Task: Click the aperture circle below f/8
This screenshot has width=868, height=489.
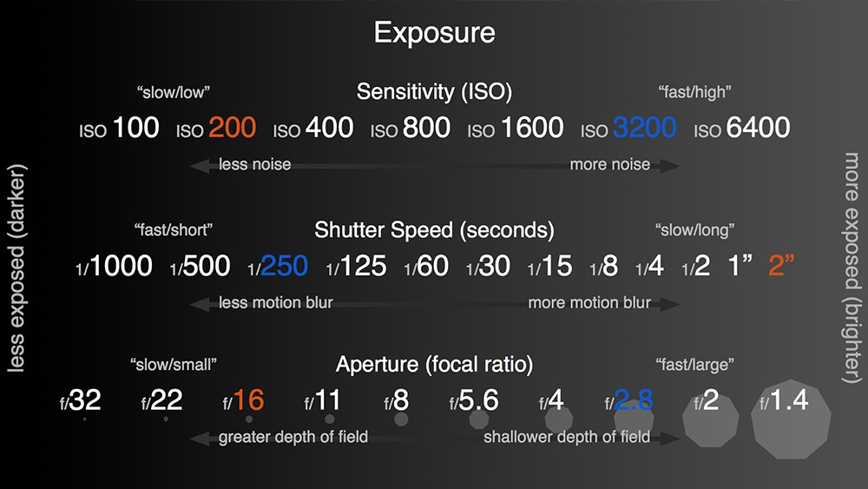Action: (x=401, y=420)
